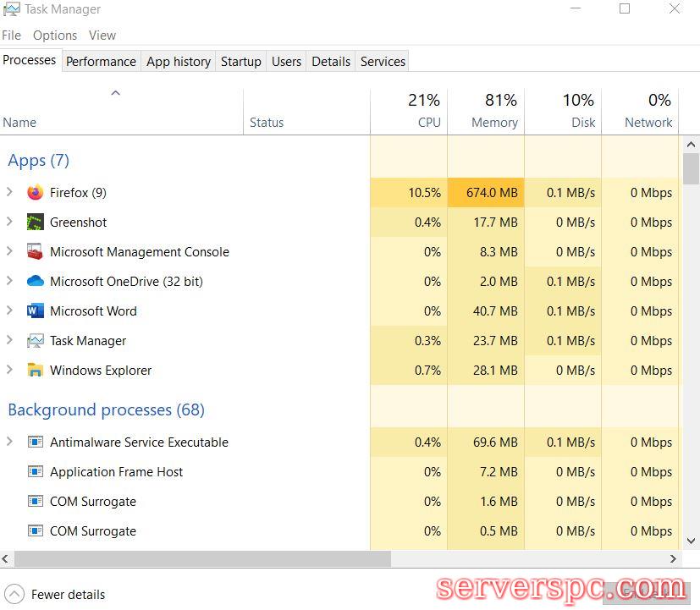Click the Microsoft Management Console icon
This screenshot has height=610, width=700.
point(35,252)
